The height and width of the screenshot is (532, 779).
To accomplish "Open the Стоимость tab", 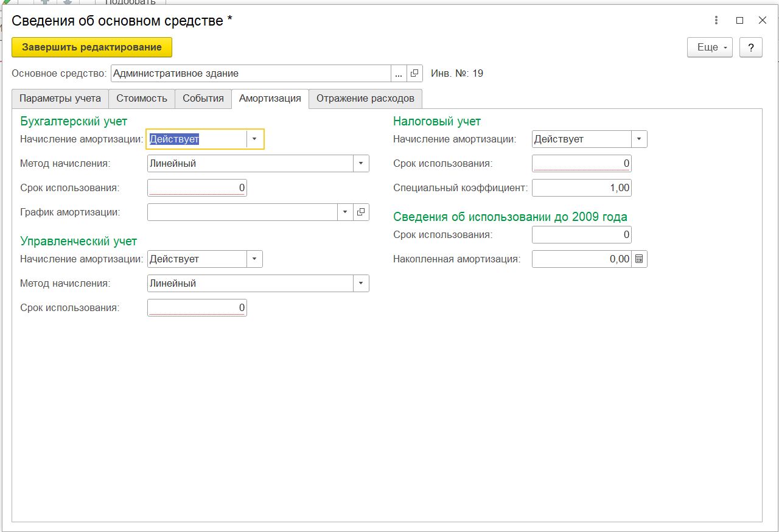I will (x=142, y=99).
